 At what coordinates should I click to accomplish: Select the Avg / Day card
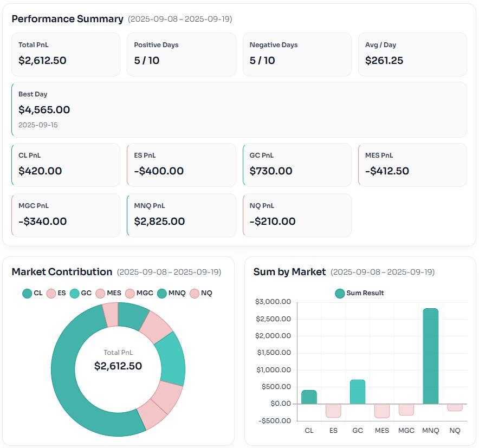coord(412,54)
